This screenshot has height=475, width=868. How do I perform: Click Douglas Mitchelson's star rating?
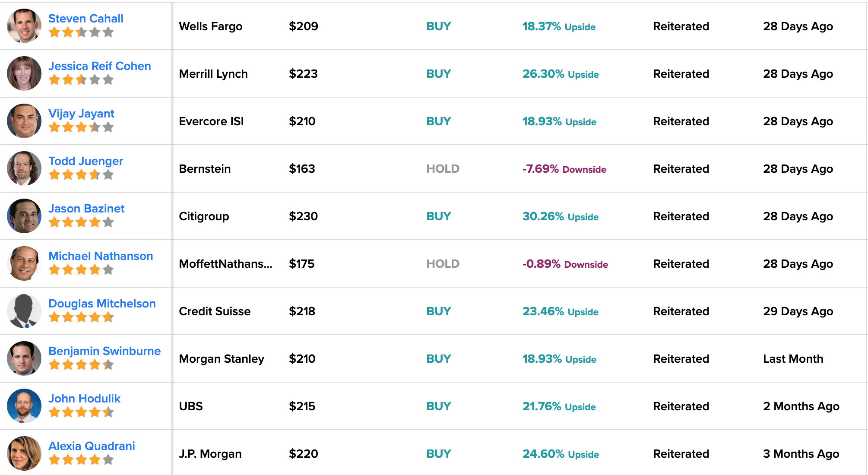tap(81, 317)
